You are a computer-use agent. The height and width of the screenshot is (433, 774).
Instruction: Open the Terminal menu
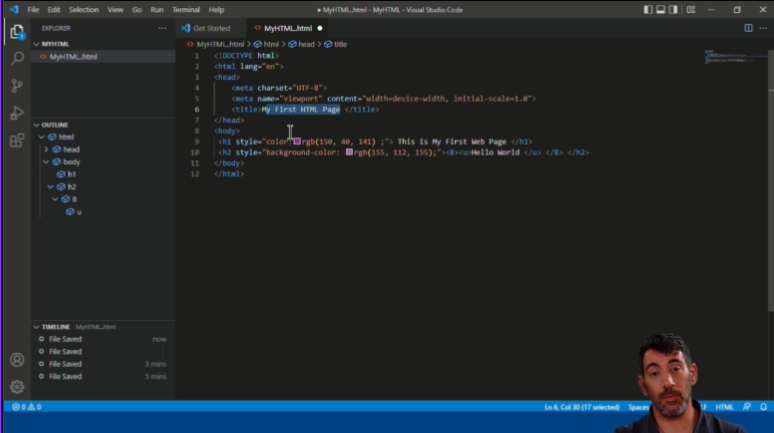coord(185,9)
